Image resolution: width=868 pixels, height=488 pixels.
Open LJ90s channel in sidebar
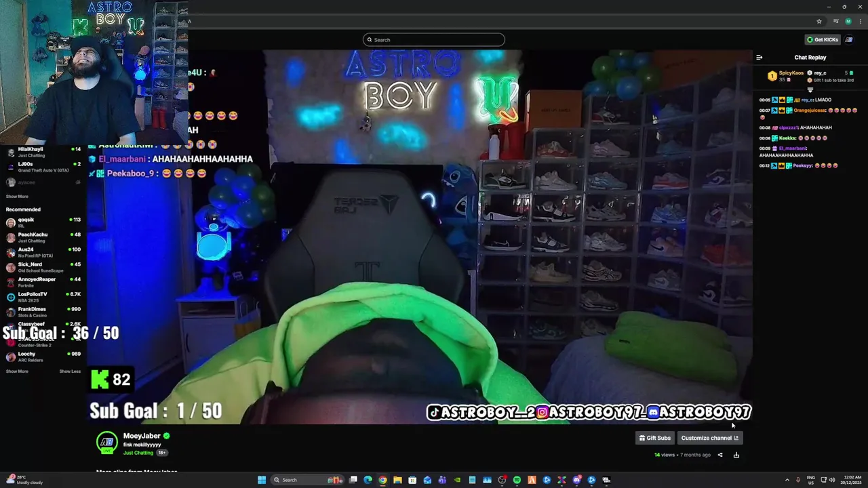(43, 167)
